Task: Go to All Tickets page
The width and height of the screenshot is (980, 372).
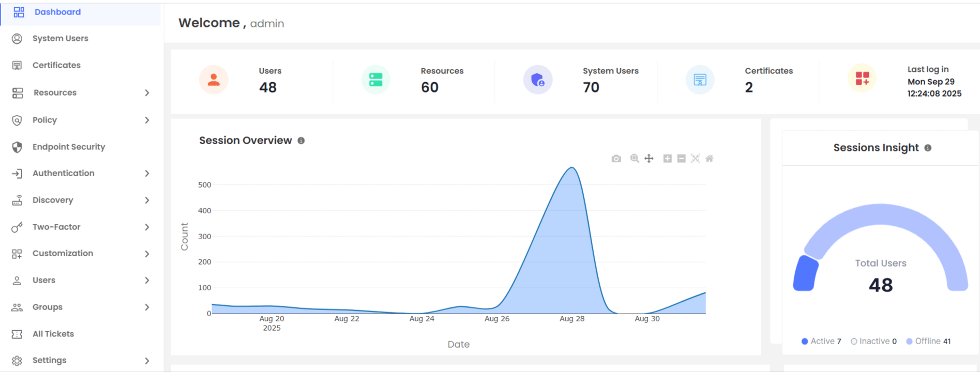Action: click(53, 334)
